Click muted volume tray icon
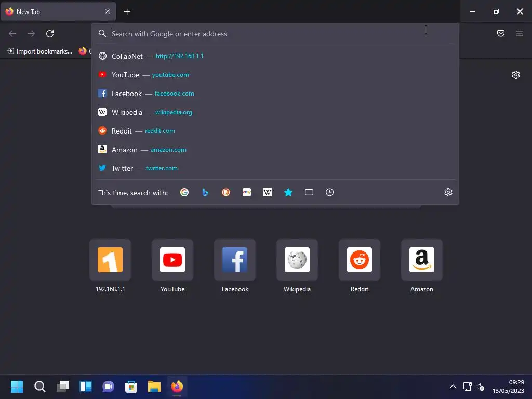The height and width of the screenshot is (399, 532). [x=481, y=387]
